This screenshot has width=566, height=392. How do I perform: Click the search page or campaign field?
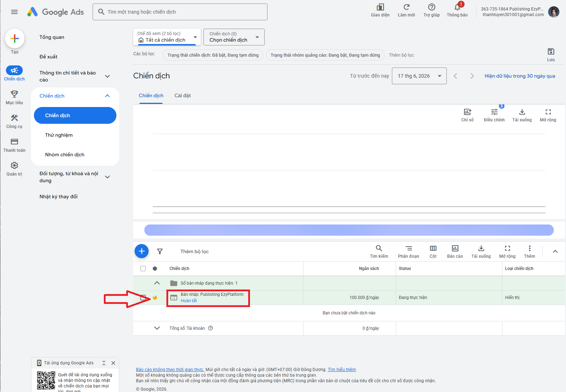click(x=180, y=12)
